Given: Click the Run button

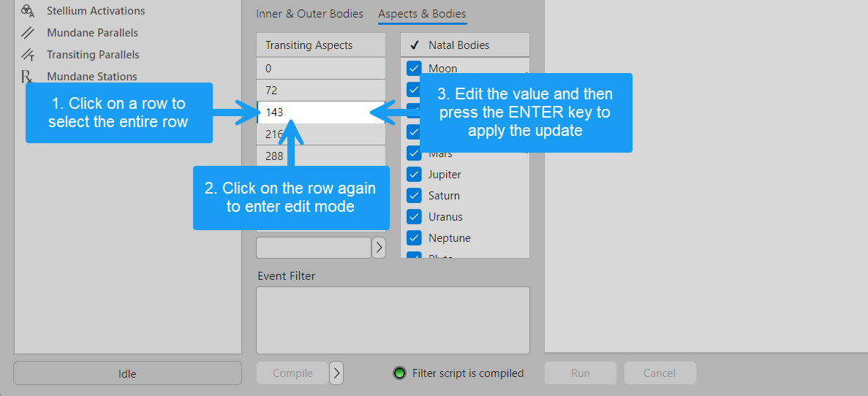Looking at the screenshot, I should click(580, 373).
